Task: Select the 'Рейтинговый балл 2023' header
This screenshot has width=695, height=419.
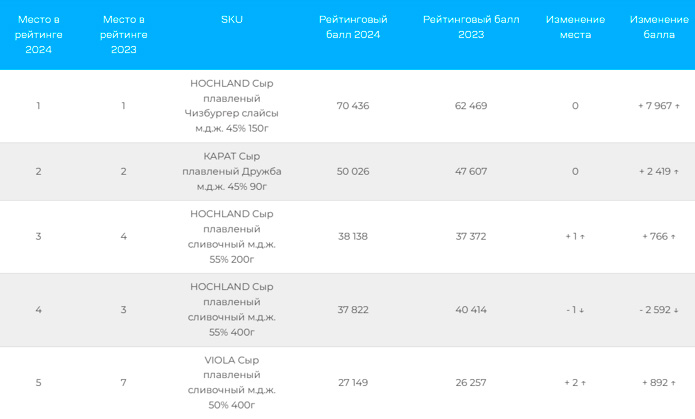Action: [x=471, y=27]
